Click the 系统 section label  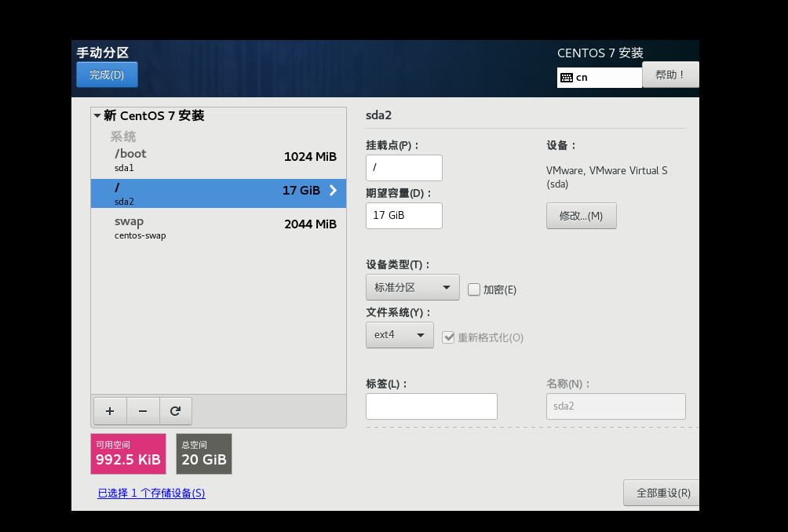coord(123,137)
